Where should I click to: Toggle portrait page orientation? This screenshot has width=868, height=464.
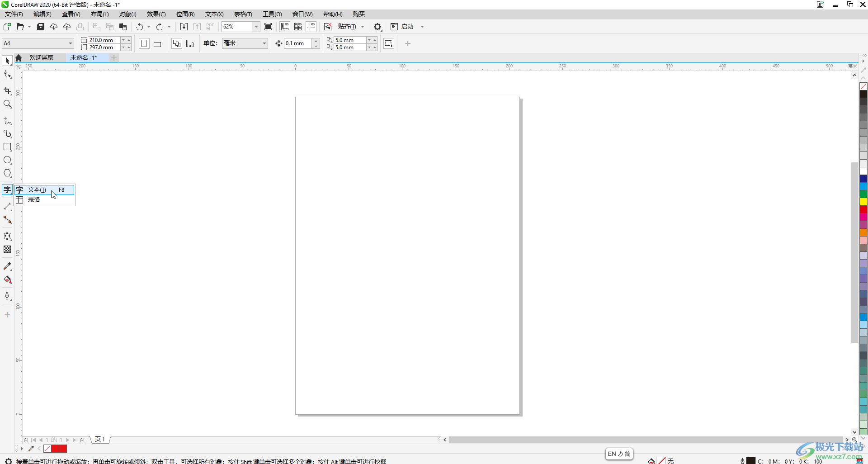pos(144,43)
